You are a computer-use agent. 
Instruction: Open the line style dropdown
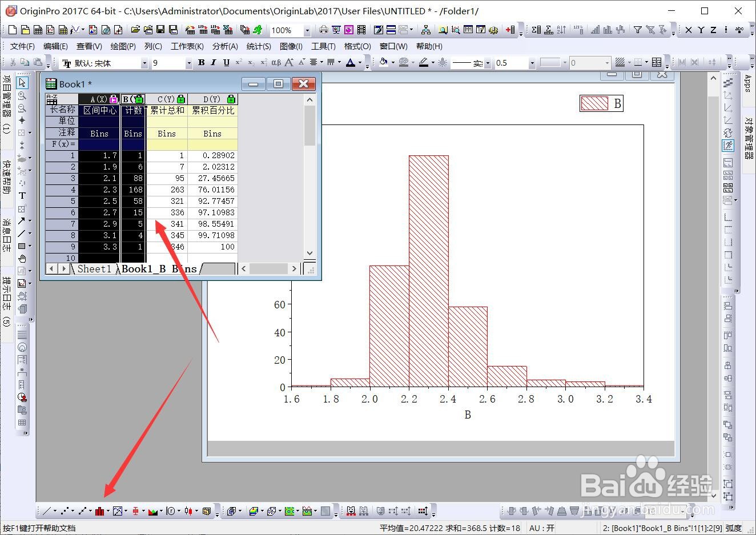[488, 63]
